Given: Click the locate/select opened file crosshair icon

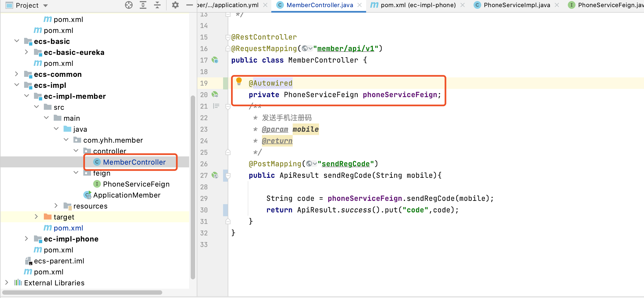Looking at the screenshot, I should coord(129,5).
